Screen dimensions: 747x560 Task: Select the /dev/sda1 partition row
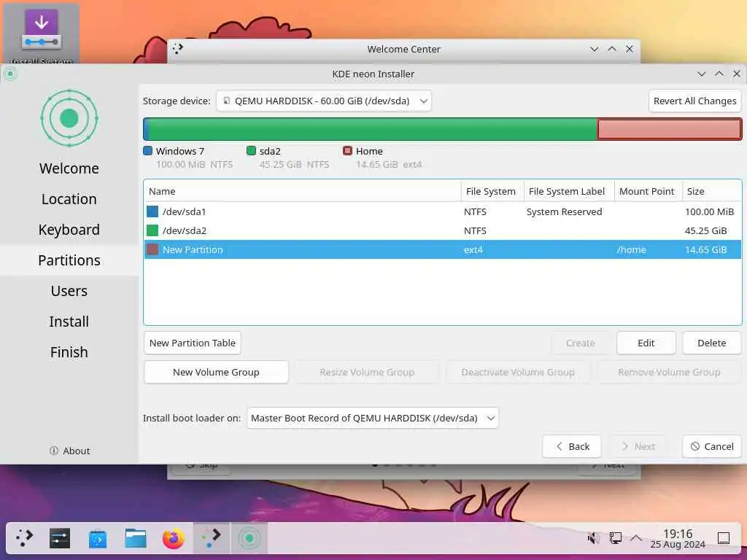point(443,211)
